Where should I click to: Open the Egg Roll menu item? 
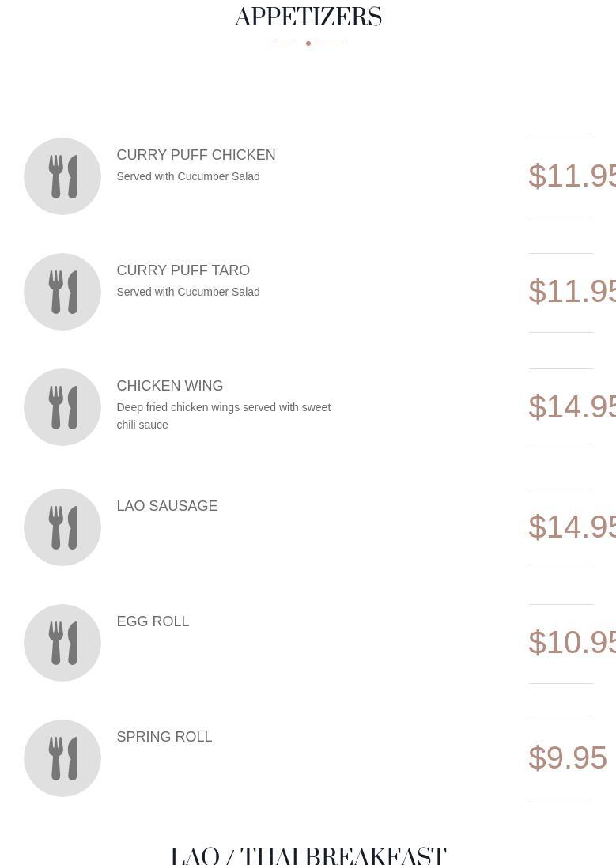point(153,621)
